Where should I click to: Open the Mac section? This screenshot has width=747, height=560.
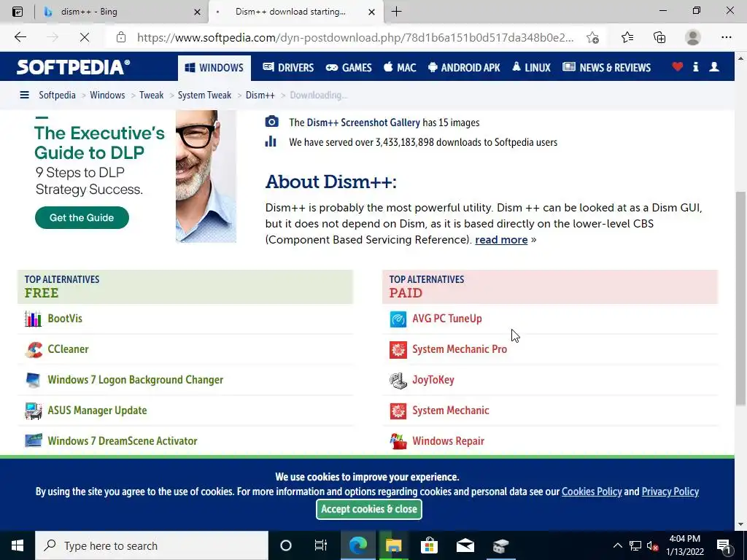[x=400, y=68]
